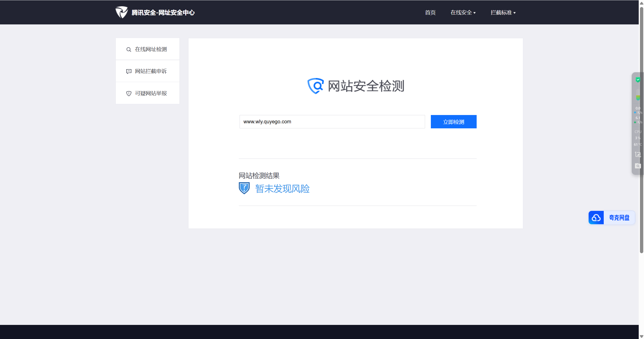Click the Quark cloud drive icon
Screen dimensions: 644x339
coord(596,218)
